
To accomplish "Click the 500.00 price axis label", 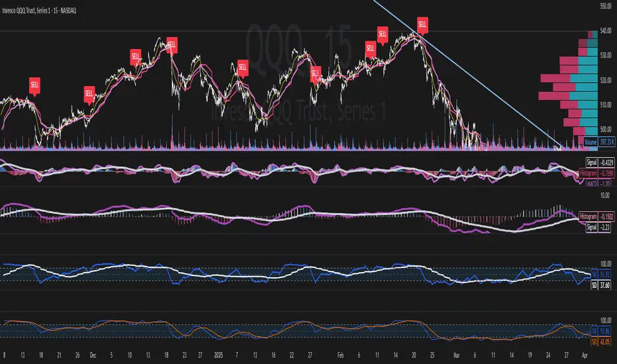I will pyautogui.click(x=605, y=129).
